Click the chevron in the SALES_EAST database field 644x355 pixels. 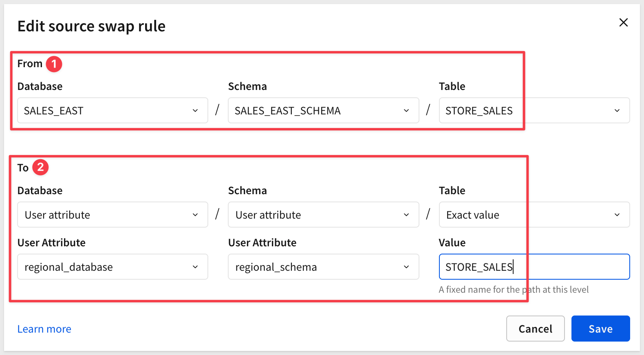pyautogui.click(x=195, y=111)
